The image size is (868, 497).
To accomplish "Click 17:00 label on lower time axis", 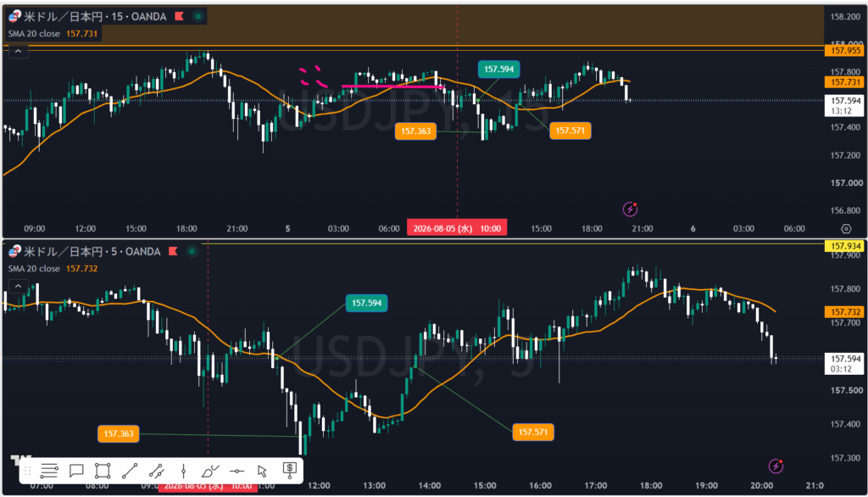I will [x=596, y=485].
